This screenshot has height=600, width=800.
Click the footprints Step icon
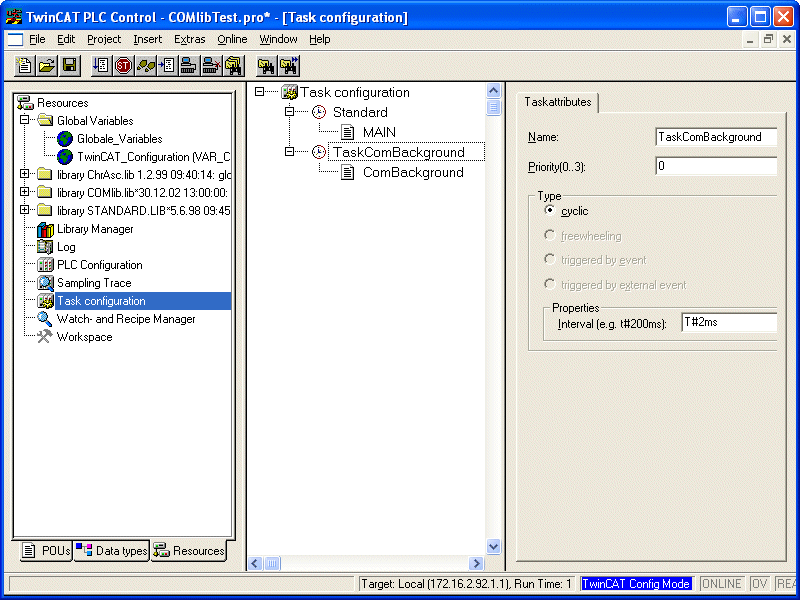145,65
